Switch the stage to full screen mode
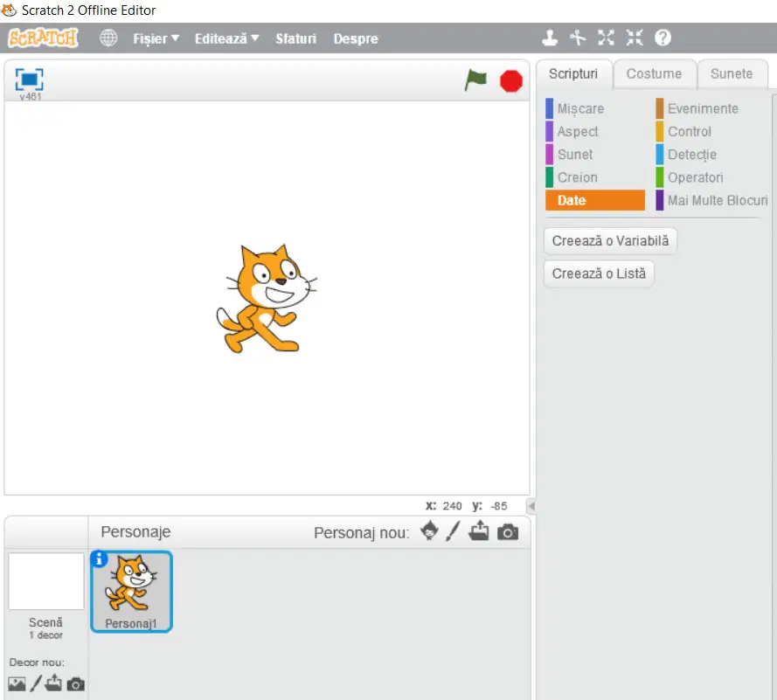777x700 pixels. [29, 80]
